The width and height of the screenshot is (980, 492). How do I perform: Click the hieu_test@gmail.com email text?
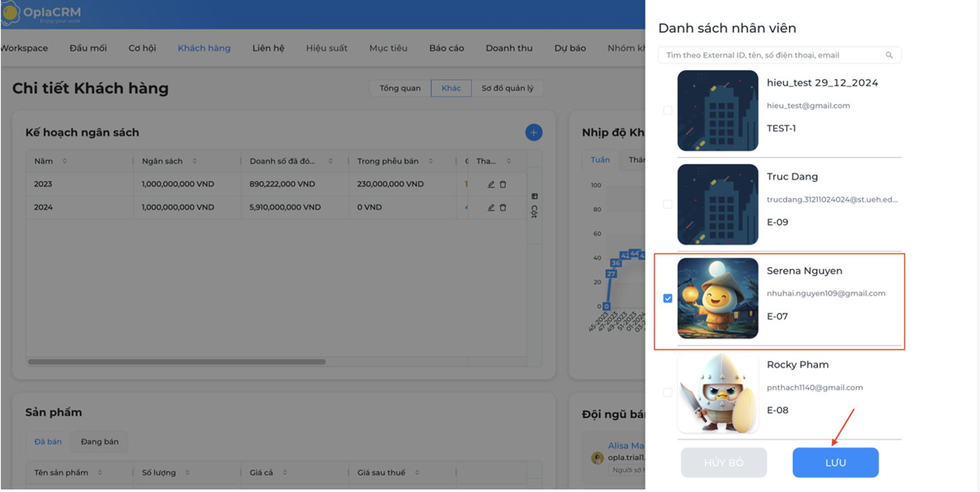point(808,106)
